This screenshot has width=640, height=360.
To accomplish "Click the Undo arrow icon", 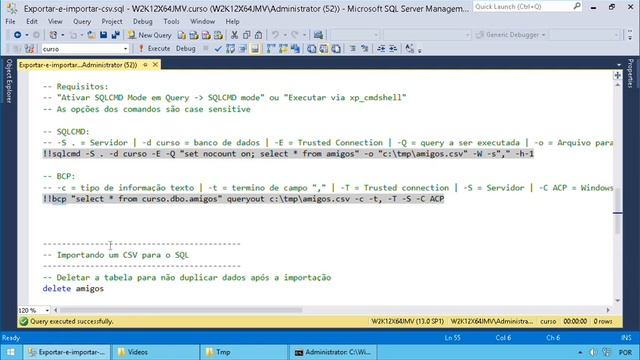I will click(x=276, y=36).
